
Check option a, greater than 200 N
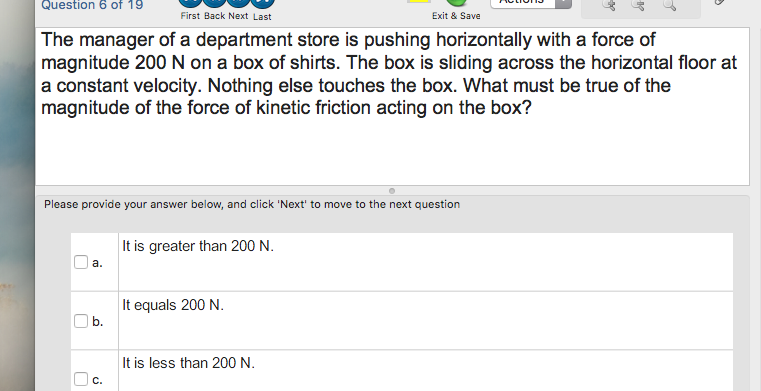[81, 262]
